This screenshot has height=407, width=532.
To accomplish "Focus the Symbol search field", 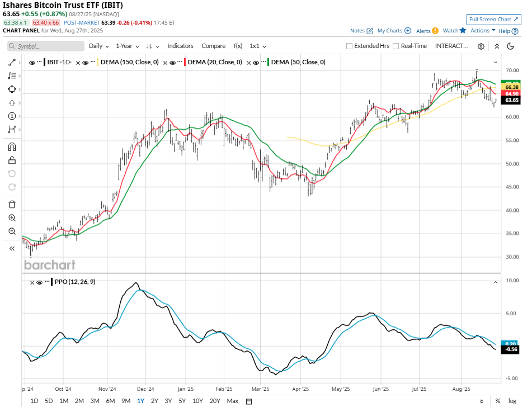I will coord(46,46).
